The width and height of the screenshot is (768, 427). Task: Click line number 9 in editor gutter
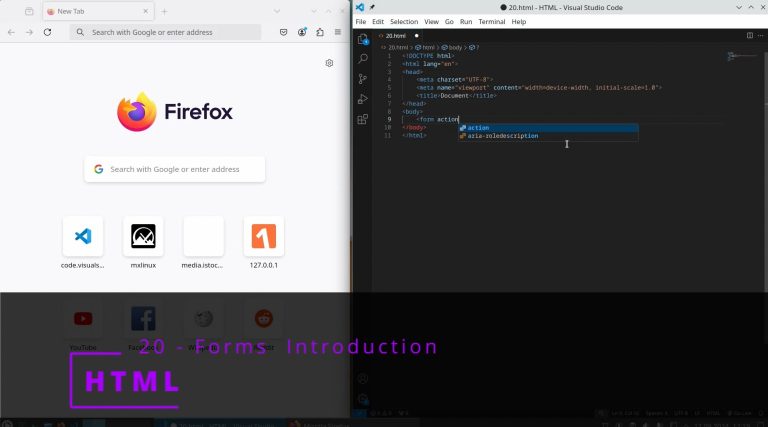tap(389, 119)
